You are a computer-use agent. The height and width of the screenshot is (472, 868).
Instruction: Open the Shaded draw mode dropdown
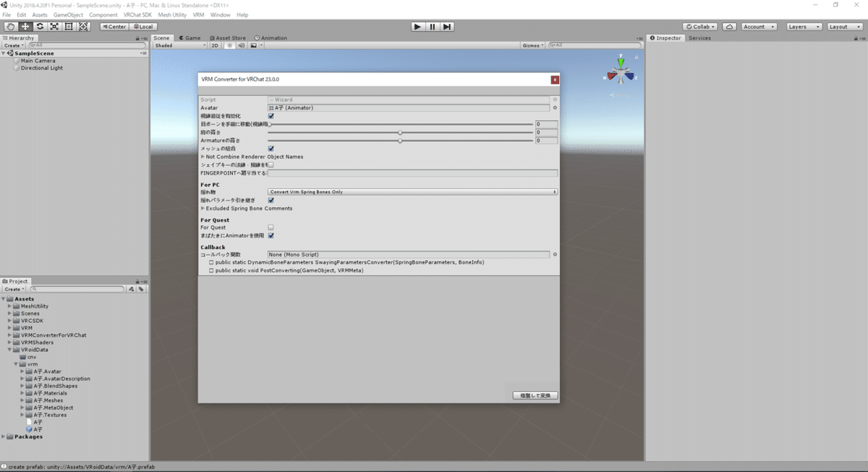pos(180,45)
